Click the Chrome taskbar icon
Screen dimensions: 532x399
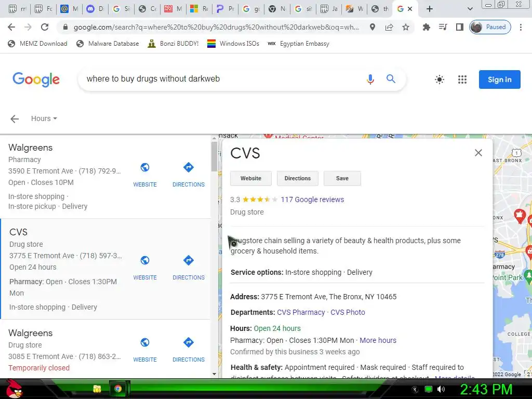[x=118, y=389]
